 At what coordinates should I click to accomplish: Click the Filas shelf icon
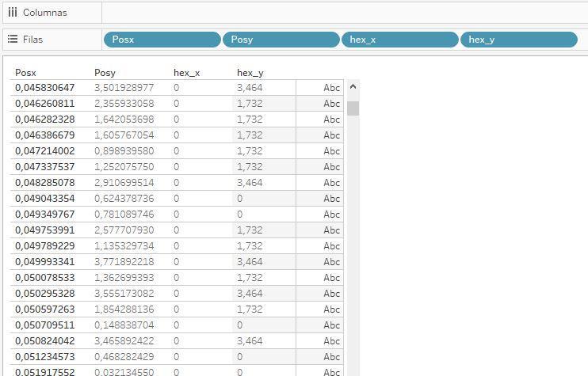pyautogui.click(x=13, y=39)
